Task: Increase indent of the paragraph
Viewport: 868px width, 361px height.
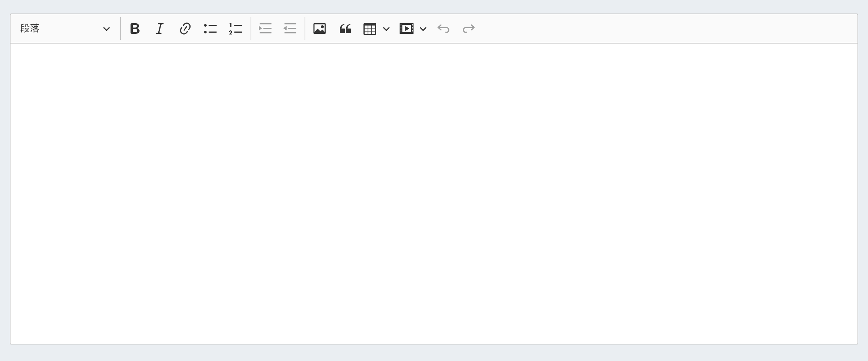Action: [265, 29]
